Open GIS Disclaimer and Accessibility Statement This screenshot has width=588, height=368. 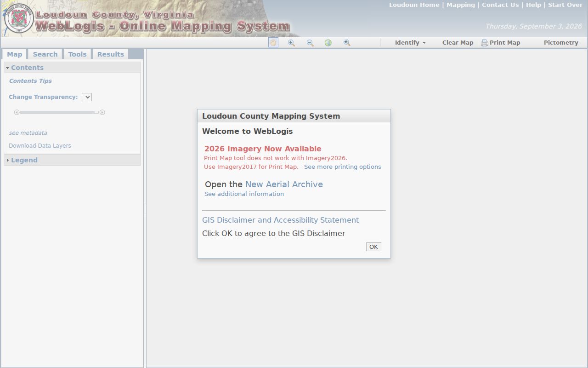(280, 220)
